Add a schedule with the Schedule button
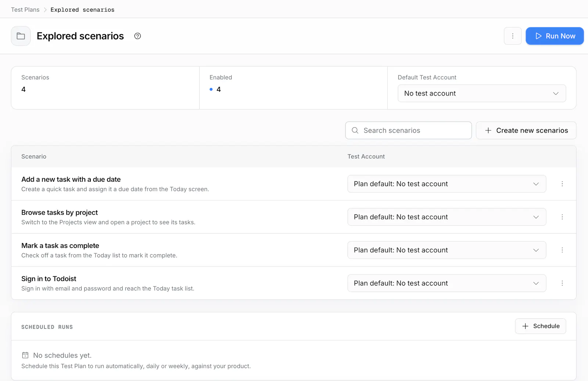 coord(541,326)
